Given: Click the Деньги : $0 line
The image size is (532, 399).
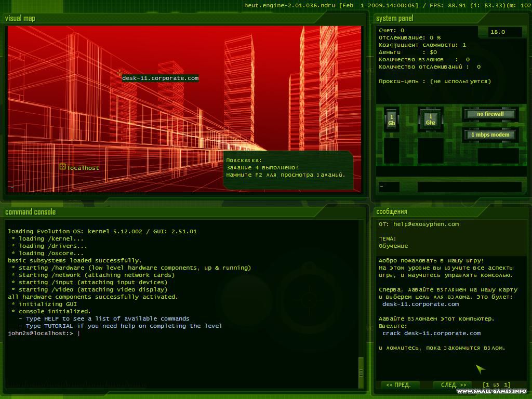Looking at the screenshot, I should pos(408,52).
